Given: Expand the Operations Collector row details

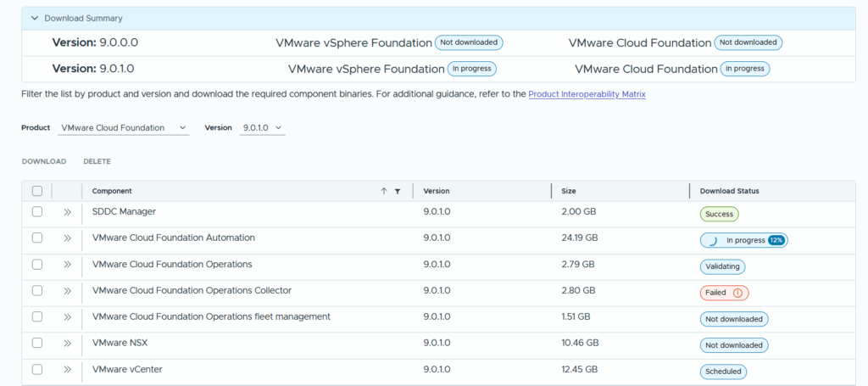Looking at the screenshot, I should (x=67, y=291).
